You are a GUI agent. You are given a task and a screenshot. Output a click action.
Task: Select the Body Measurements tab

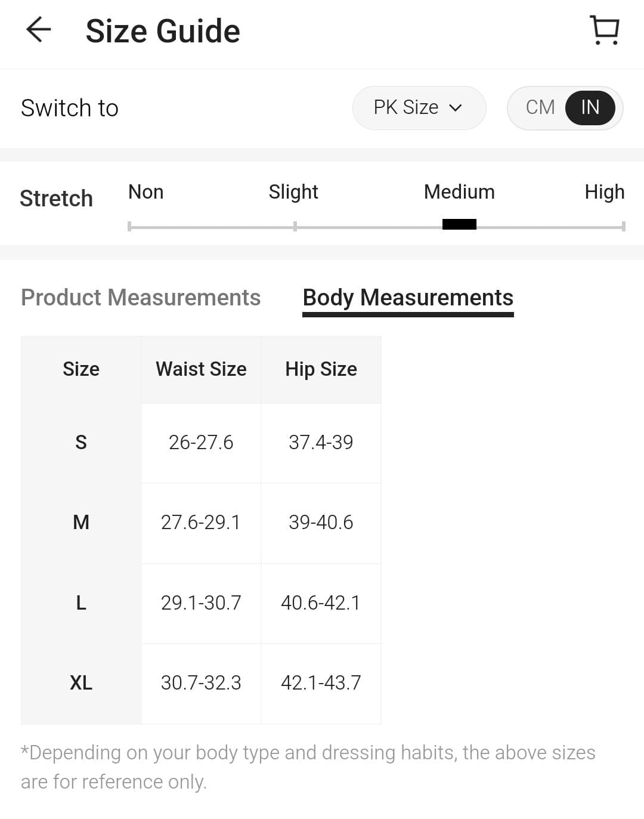coord(408,297)
